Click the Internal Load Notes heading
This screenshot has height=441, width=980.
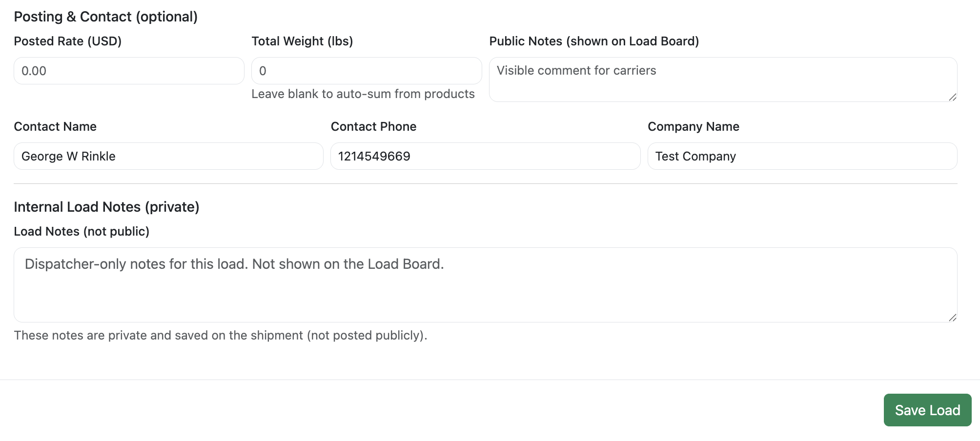click(107, 207)
